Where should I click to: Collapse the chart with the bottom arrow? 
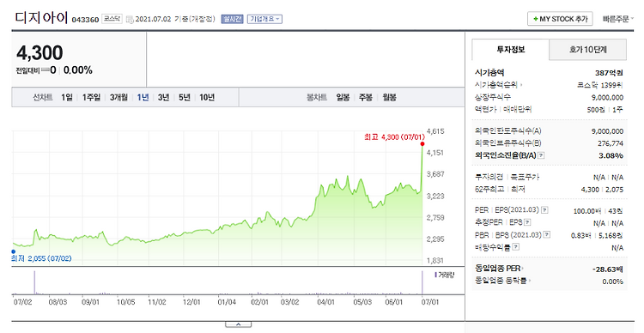click(x=238, y=324)
